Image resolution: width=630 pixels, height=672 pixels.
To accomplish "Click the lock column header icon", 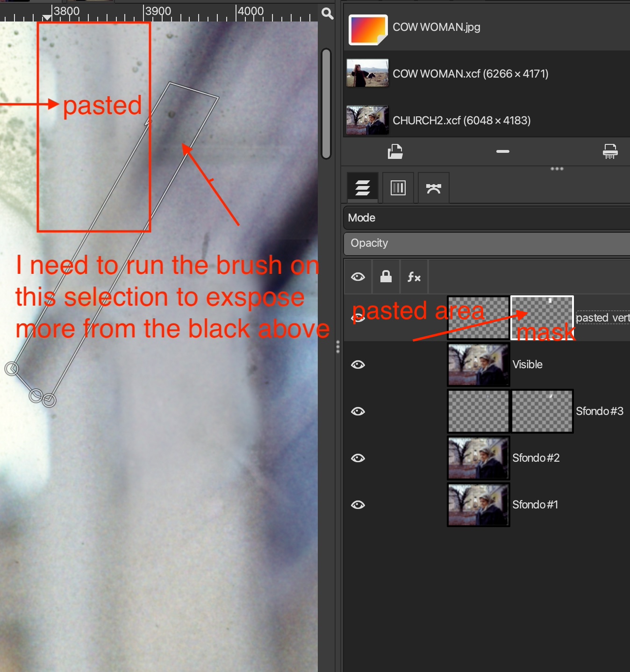I will [x=386, y=277].
